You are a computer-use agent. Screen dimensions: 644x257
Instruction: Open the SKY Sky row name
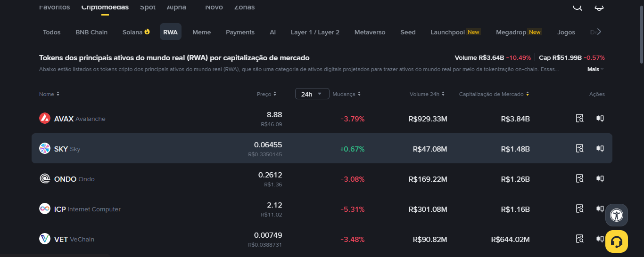point(67,149)
